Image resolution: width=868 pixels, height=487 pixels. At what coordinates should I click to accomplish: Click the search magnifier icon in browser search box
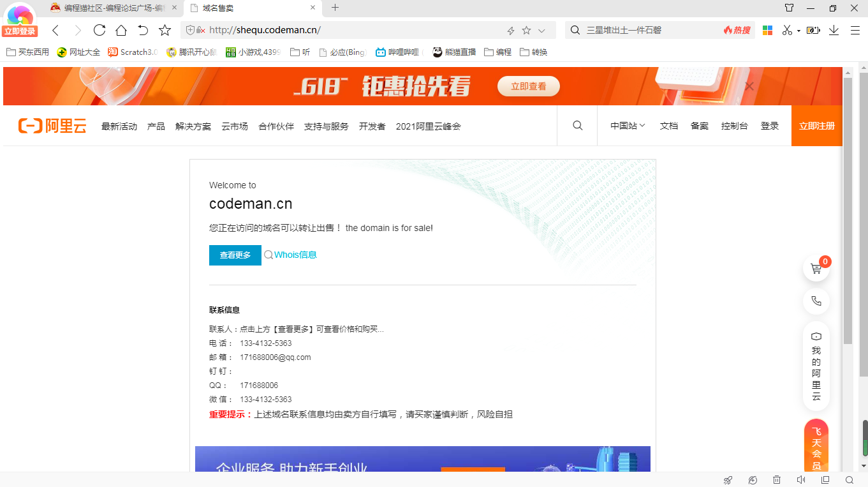575,30
